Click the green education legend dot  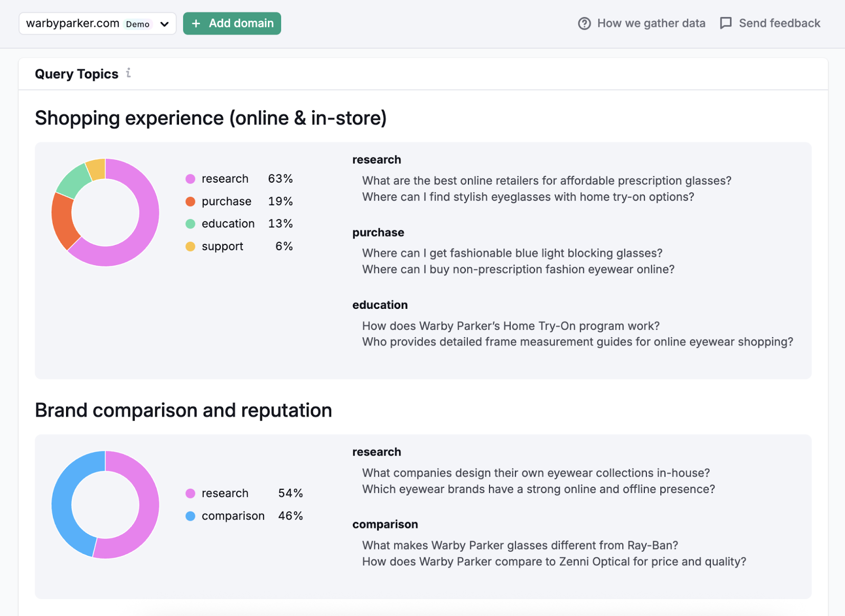(190, 223)
